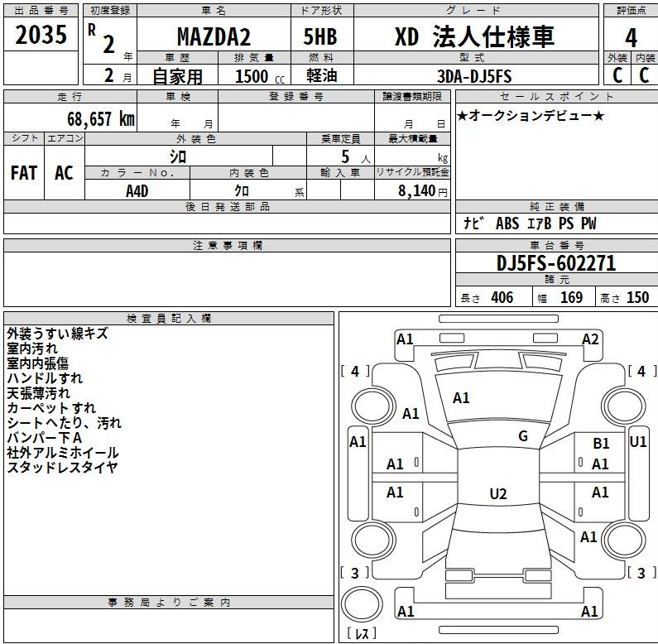Image resolution: width=658 pixels, height=644 pixels.
Task: Select the 後日発送部品 header
Action: point(227,207)
